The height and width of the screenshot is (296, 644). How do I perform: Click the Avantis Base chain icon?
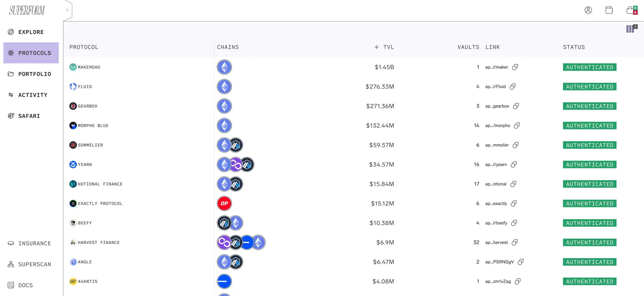(x=224, y=282)
